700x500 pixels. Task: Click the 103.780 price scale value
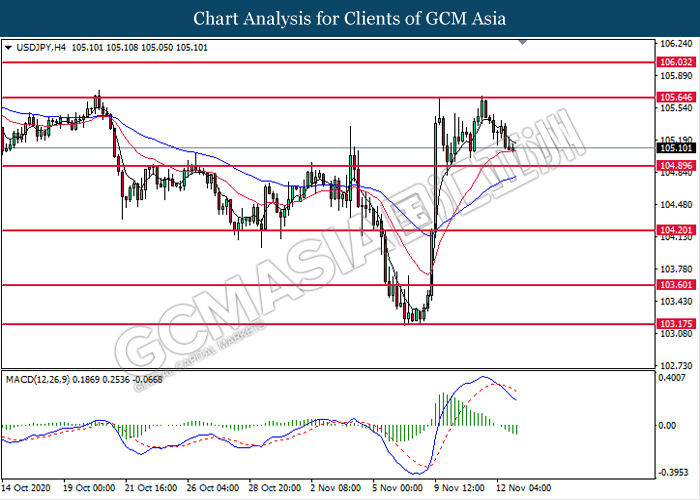(676, 269)
